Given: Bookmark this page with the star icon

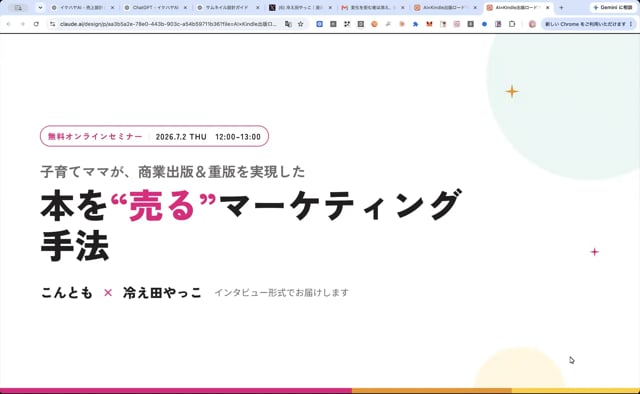Looking at the screenshot, I should [301, 24].
